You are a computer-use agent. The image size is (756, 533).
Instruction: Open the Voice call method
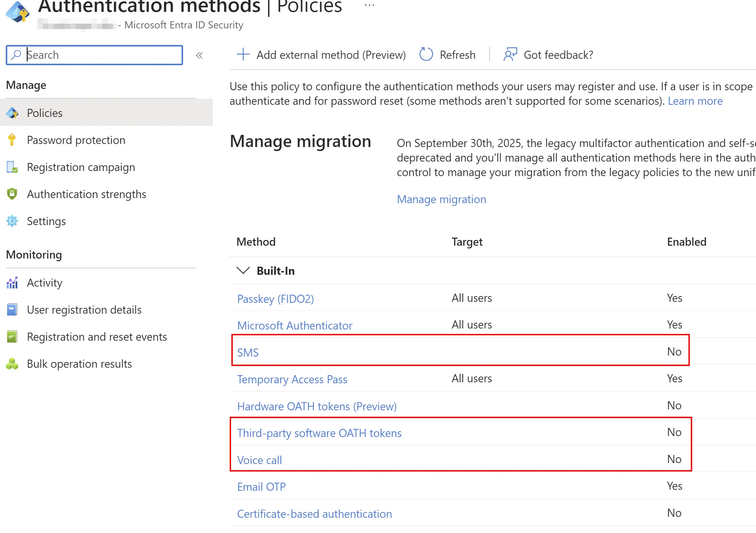(x=259, y=460)
